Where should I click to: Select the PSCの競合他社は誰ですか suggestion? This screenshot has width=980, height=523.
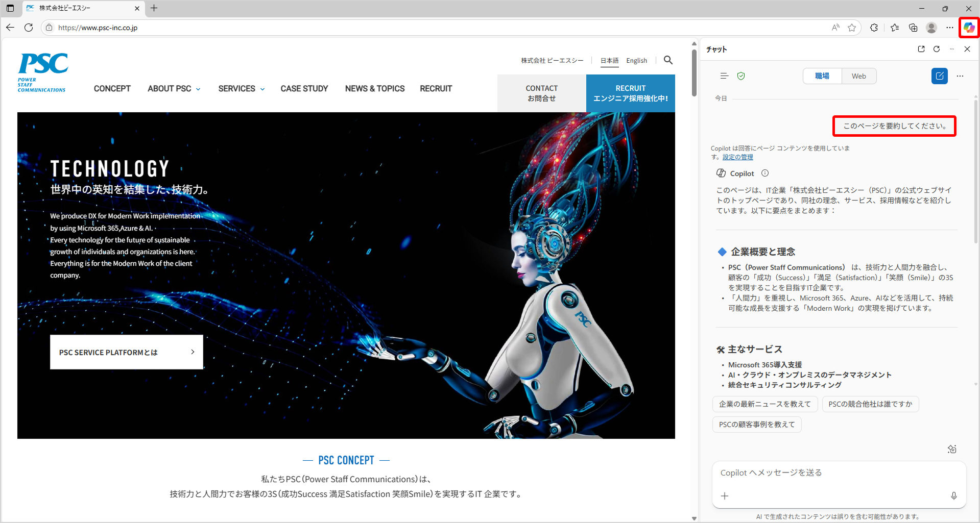[870, 404]
